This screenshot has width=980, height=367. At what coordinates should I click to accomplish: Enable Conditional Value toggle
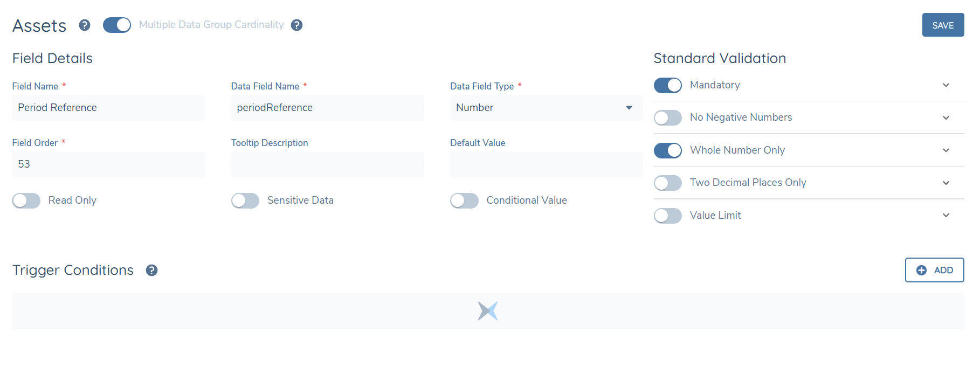coord(464,200)
